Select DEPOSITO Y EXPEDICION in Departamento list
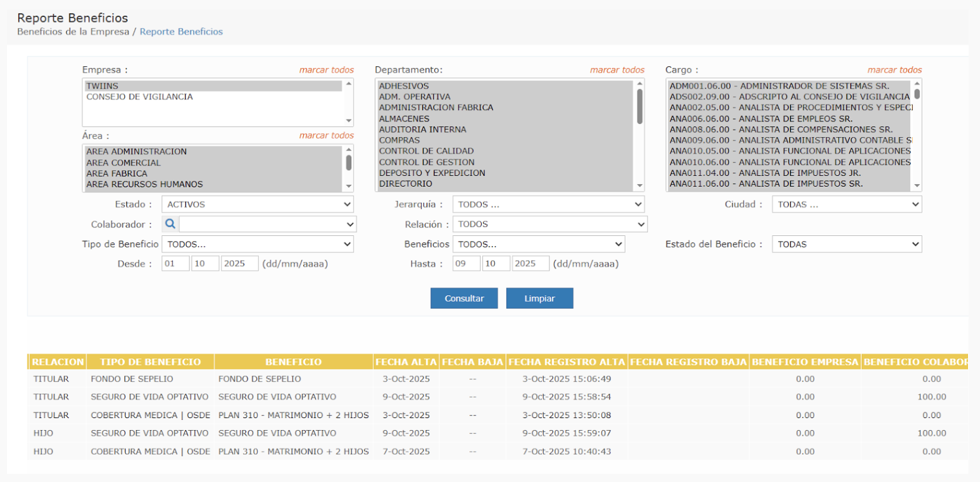This screenshot has width=980, height=482. point(505,173)
